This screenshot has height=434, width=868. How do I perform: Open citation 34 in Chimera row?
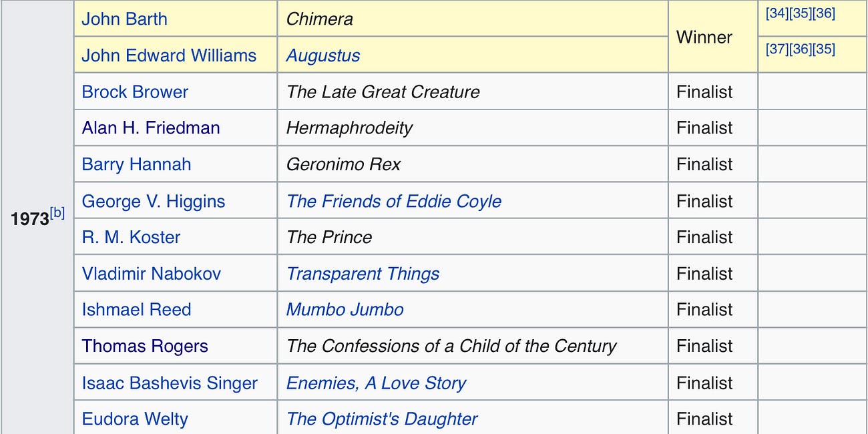(x=777, y=13)
